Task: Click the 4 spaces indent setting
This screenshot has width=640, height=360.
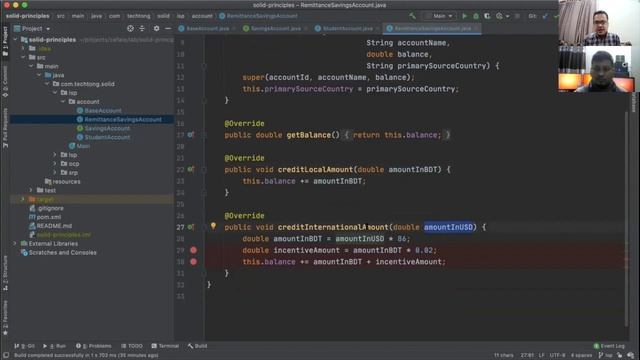Action: pos(581,355)
